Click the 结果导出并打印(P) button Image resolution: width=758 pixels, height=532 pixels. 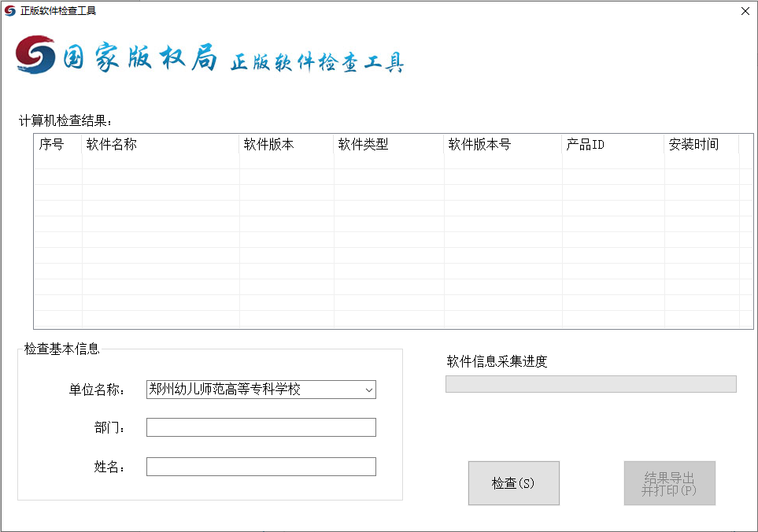pos(670,483)
